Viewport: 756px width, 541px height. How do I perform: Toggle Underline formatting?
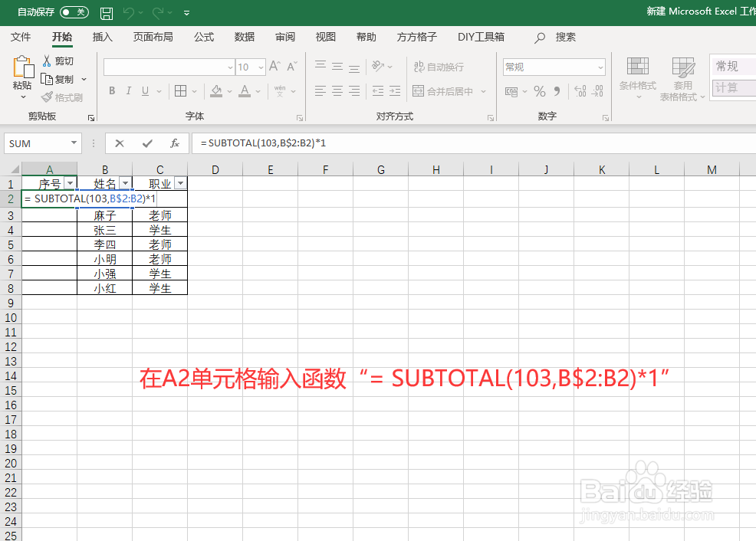coord(145,90)
